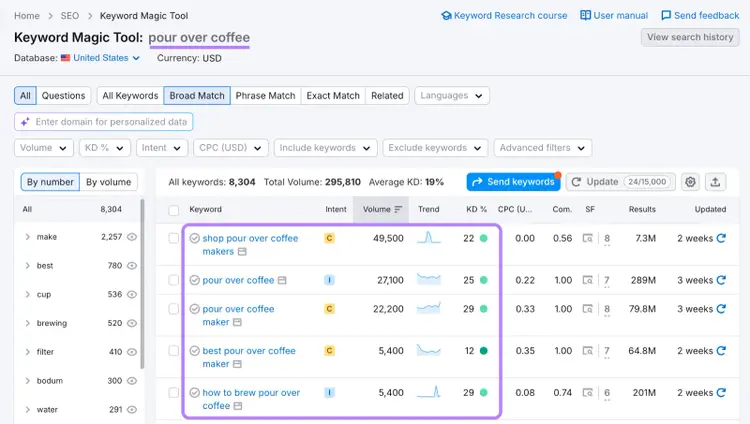
Task: Open the snapshot icon after 'best pour over coffee maker'
Action: (237, 364)
